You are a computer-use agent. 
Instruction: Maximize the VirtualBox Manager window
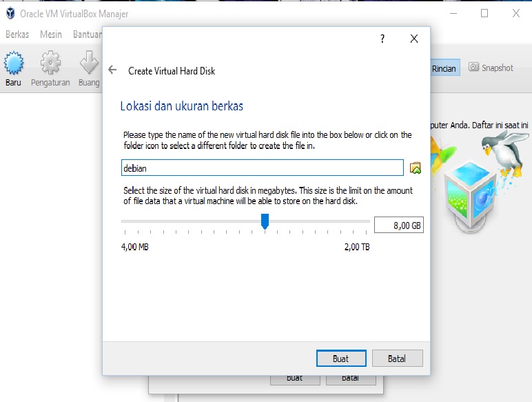(x=484, y=13)
